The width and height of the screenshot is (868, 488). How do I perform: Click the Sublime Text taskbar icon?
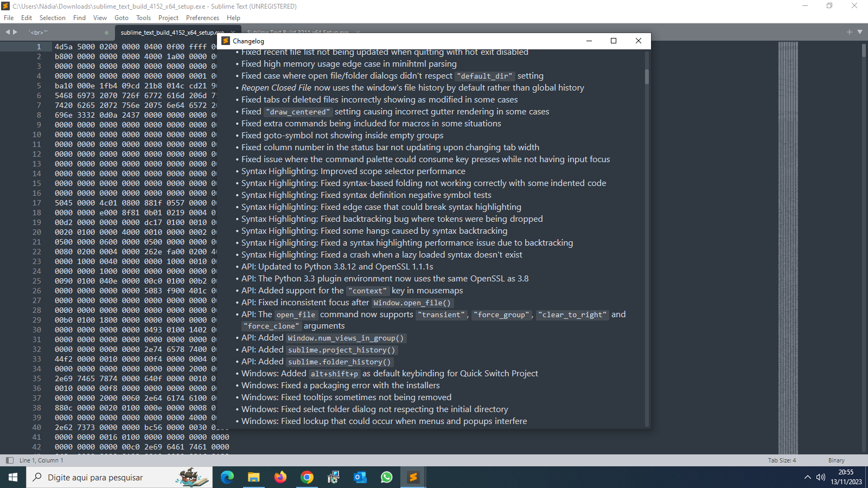click(413, 477)
